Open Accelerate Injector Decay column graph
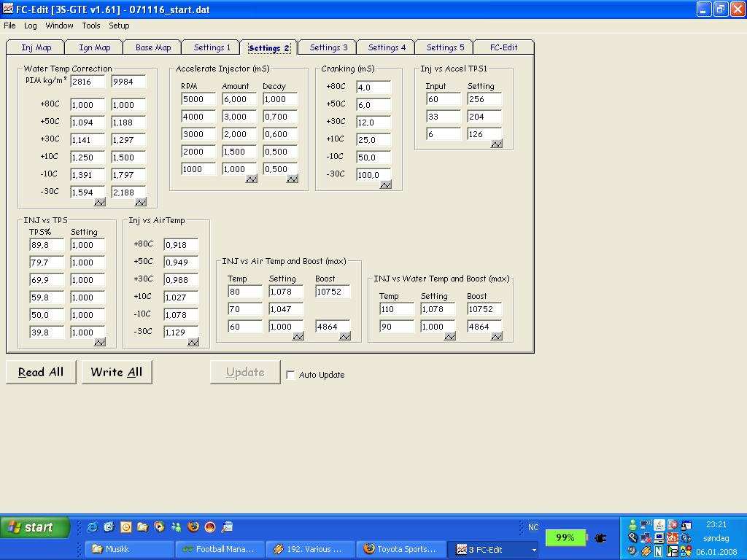Viewport: 747px width, 560px height. pyautogui.click(x=293, y=179)
